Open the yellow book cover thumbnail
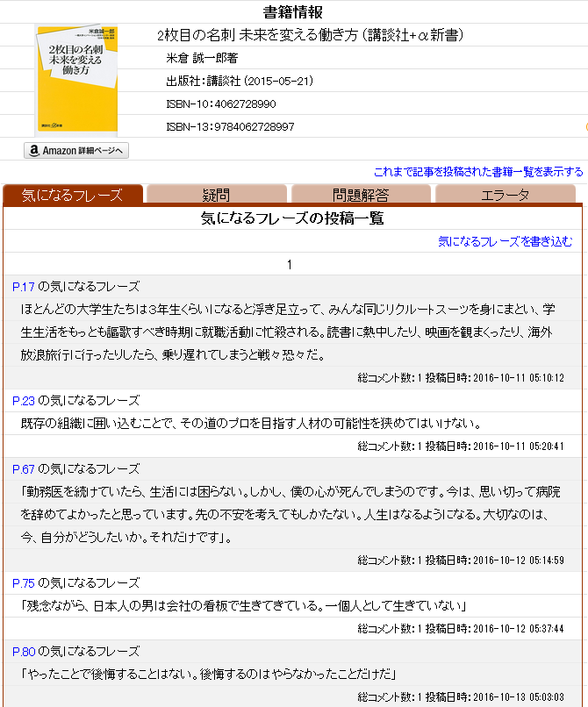 [76, 81]
